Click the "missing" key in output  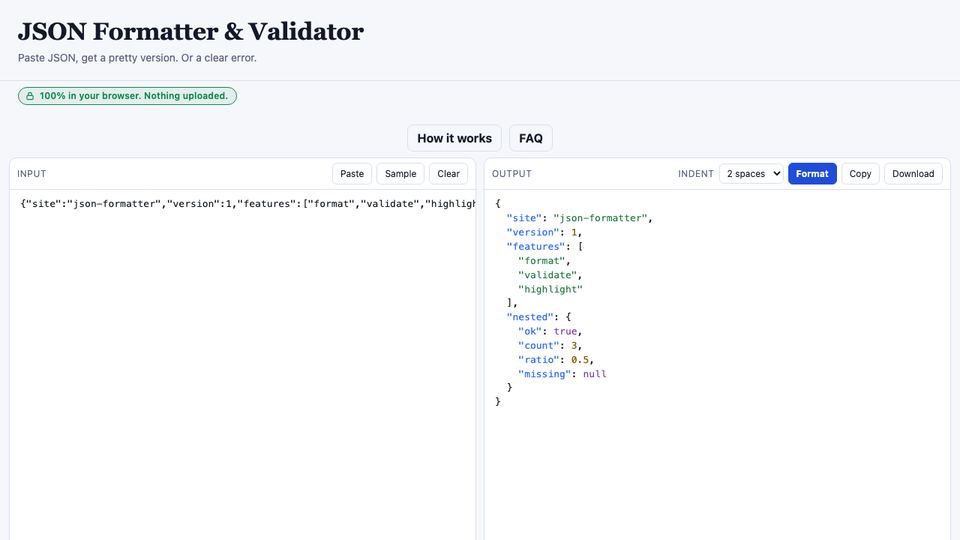click(x=544, y=374)
